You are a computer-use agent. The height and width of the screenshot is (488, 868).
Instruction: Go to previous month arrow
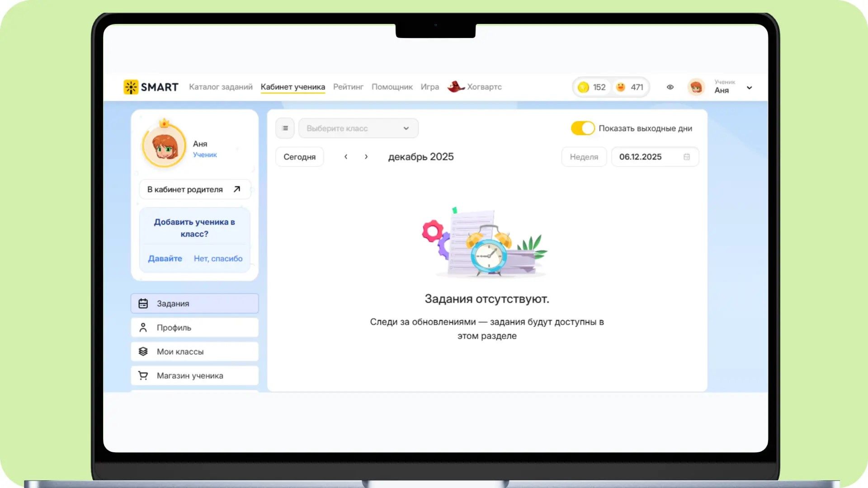pyautogui.click(x=346, y=157)
